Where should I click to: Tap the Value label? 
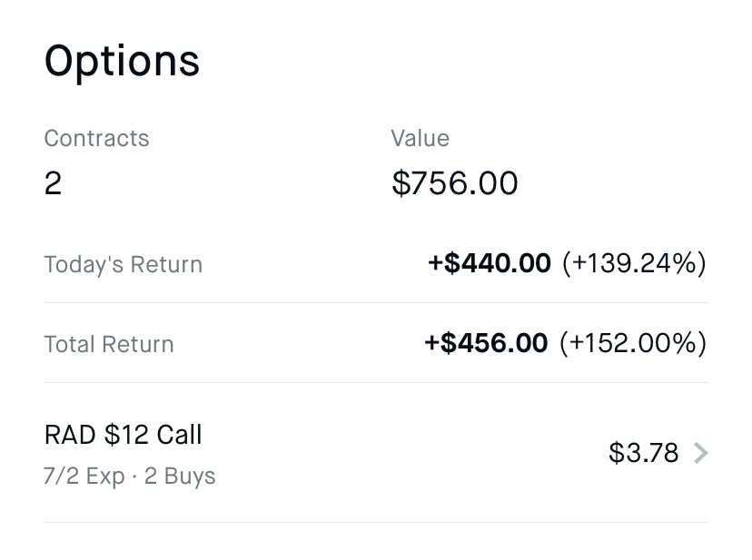[x=420, y=139]
